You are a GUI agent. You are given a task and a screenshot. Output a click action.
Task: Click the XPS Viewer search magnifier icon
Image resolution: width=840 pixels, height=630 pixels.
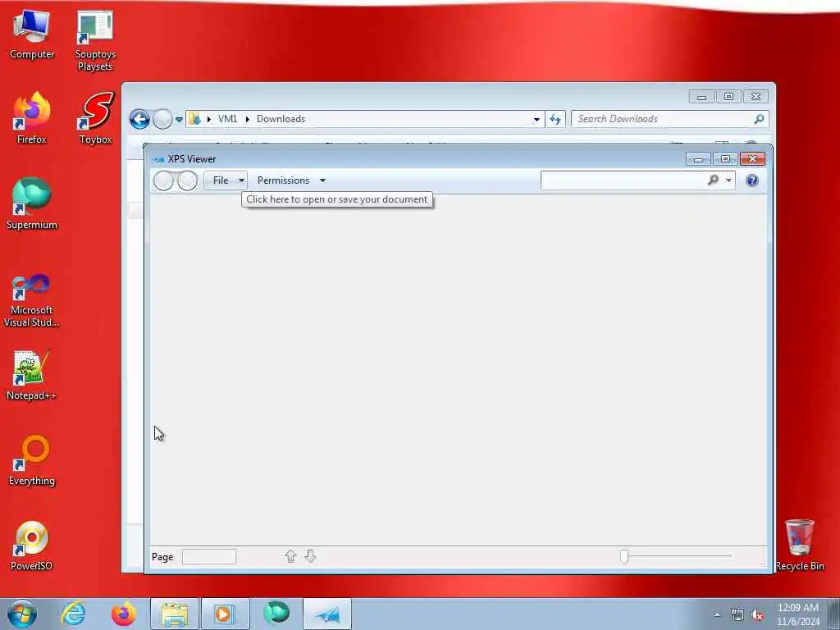point(713,180)
